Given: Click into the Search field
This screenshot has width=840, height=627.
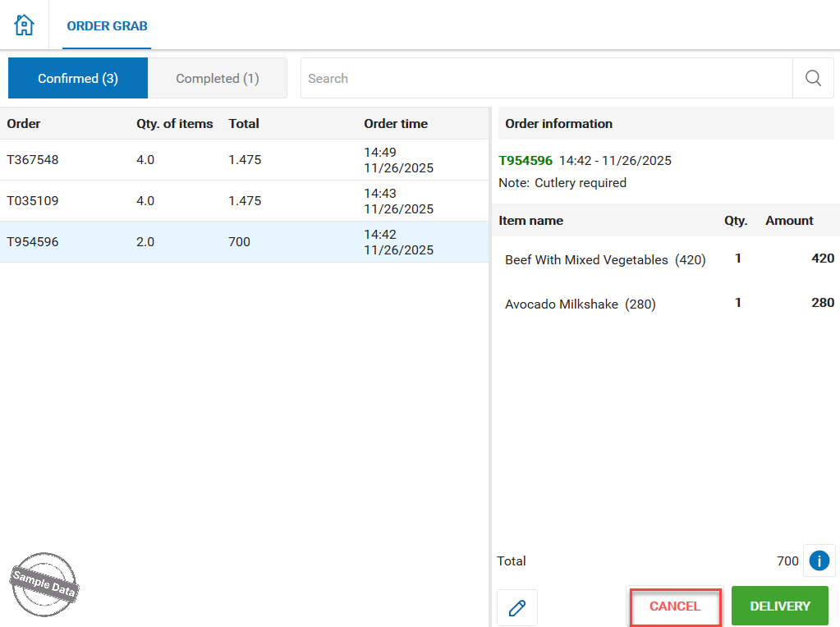Looking at the screenshot, I should pyautogui.click(x=546, y=79).
